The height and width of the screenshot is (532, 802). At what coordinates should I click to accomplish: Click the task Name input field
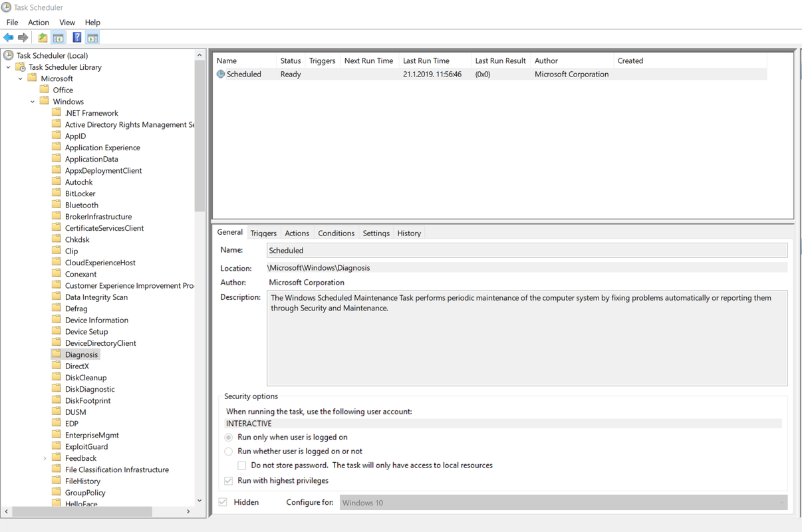pos(527,251)
